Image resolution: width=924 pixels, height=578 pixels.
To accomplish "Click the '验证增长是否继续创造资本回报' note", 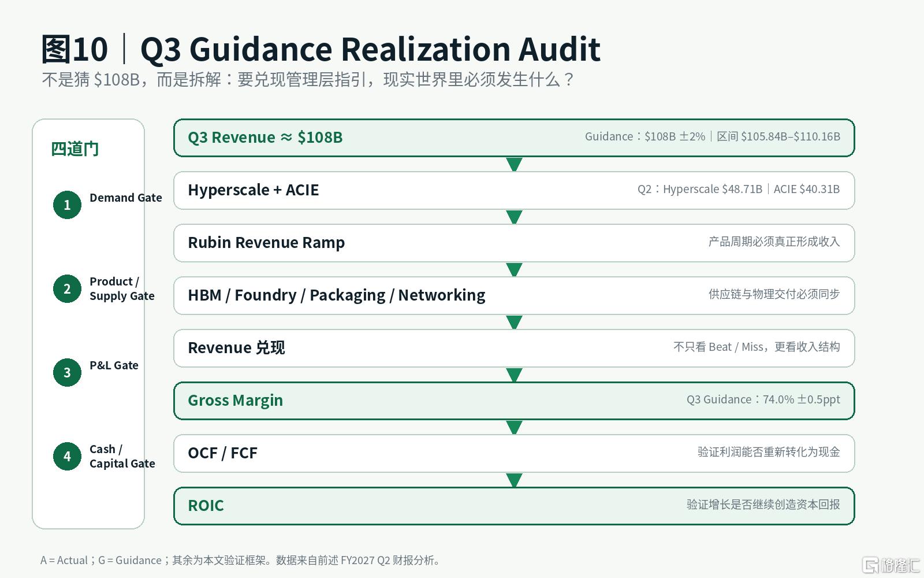I will click(763, 505).
